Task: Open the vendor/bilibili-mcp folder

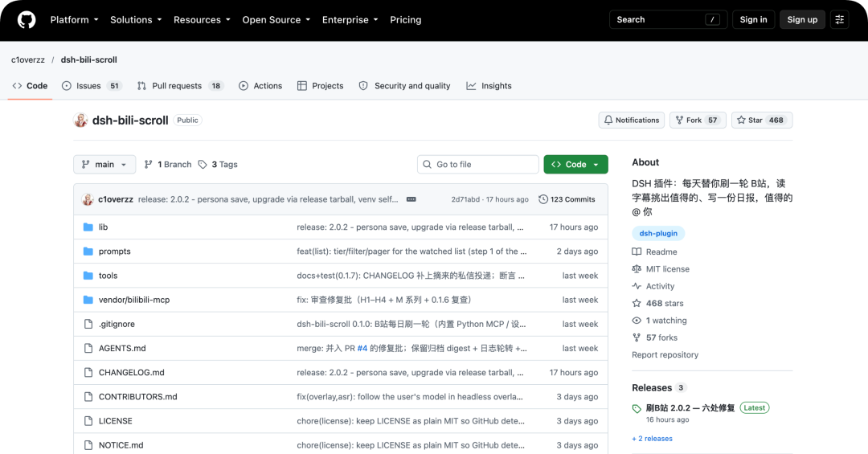Action: (134, 300)
